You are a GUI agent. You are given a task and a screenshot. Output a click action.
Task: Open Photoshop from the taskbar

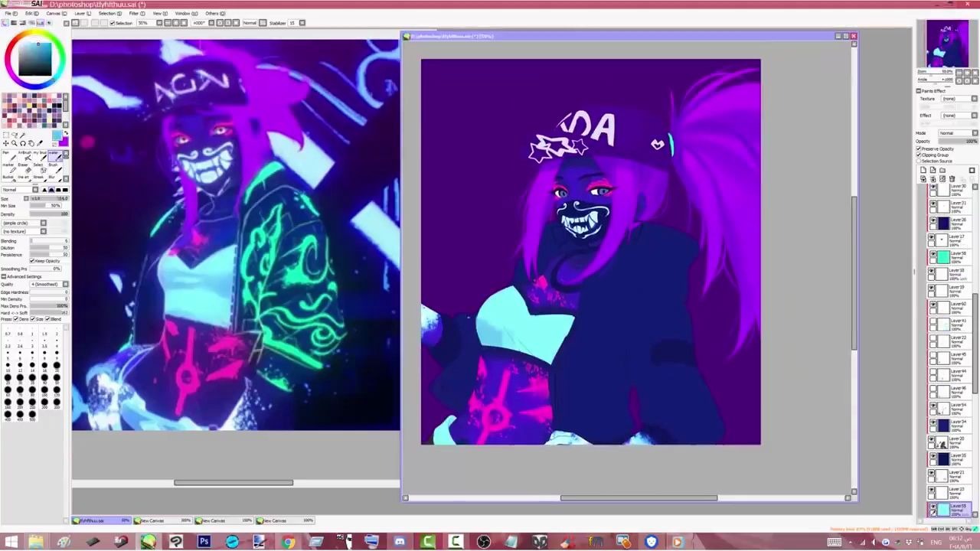pyautogui.click(x=204, y=542)
